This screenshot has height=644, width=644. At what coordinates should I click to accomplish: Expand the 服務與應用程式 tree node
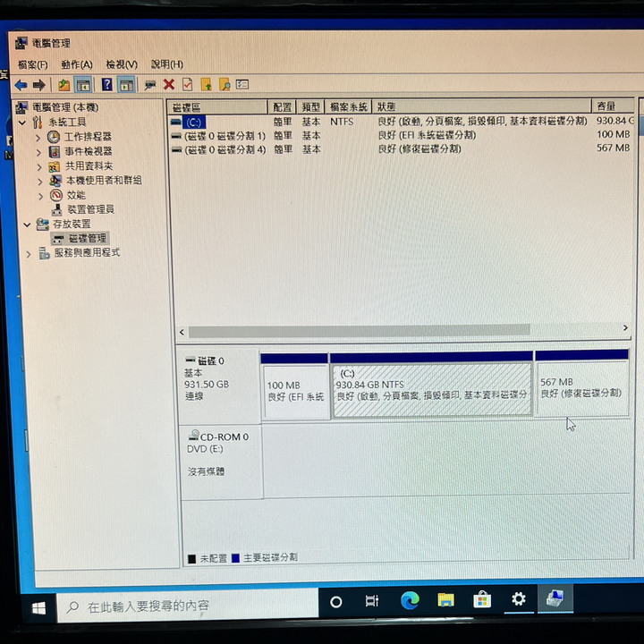click(x=29, y=254)
